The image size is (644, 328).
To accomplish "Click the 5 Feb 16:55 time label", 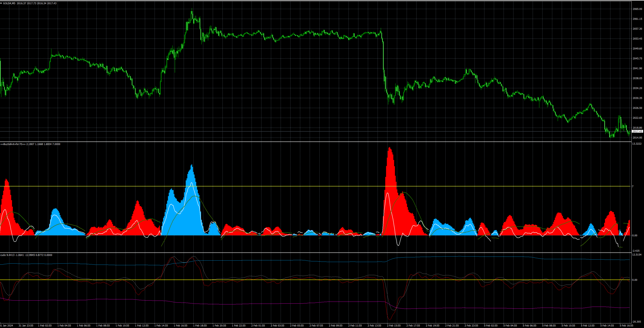I will pos(626,325).
